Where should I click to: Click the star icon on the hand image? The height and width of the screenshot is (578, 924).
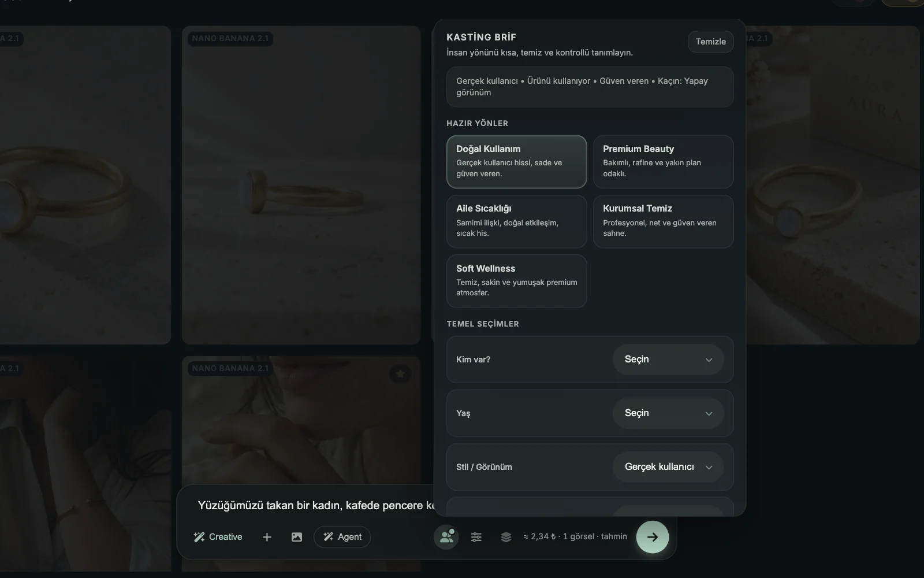pyautogui.click(x=400, y=374)
